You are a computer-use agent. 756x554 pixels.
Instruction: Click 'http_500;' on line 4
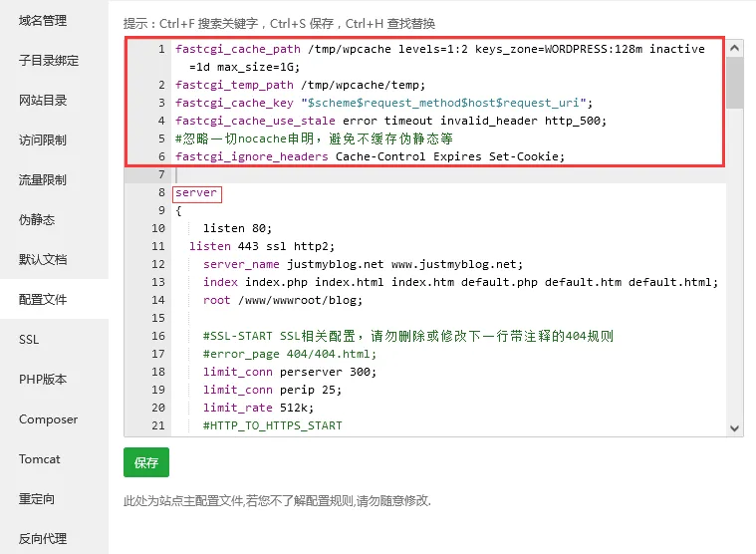pyautogui.click(x=576, y=121)
